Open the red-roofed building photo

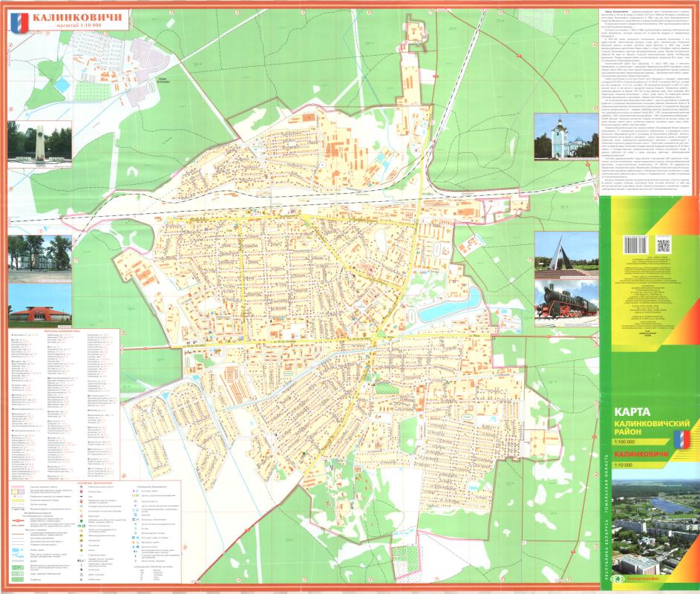click(40, 304)
